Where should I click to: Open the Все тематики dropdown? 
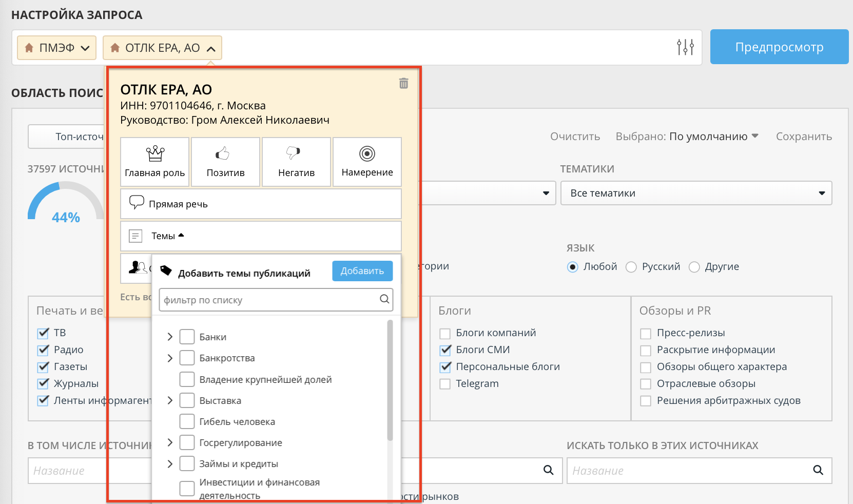696,193
